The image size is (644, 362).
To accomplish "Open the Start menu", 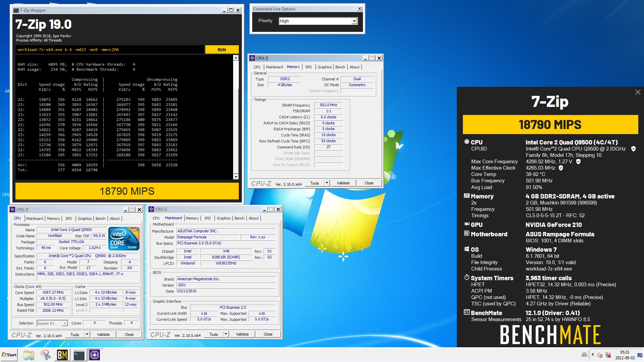I will click(9, 355).
